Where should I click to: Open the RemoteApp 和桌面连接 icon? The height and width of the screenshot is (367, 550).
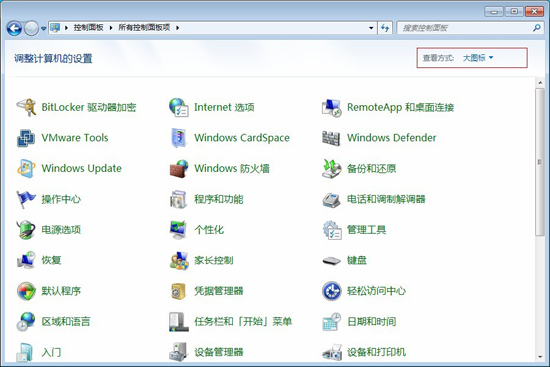(x=331, y=107)
